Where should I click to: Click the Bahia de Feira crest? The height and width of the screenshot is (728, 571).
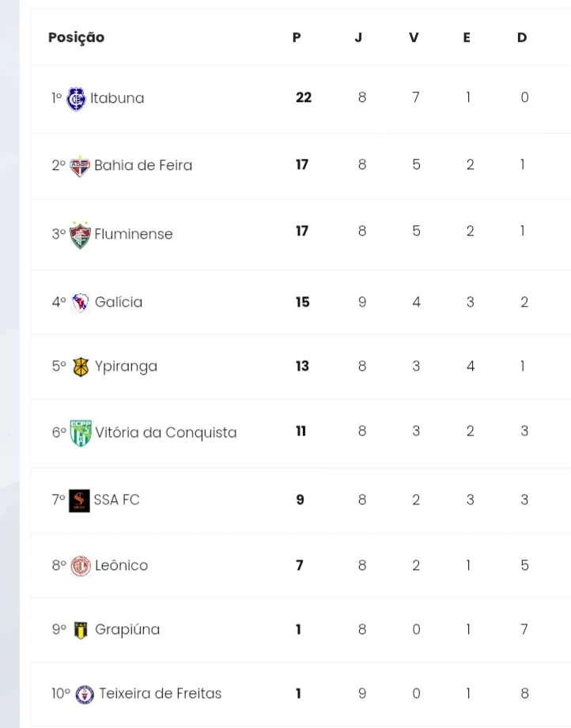(80, 166)
